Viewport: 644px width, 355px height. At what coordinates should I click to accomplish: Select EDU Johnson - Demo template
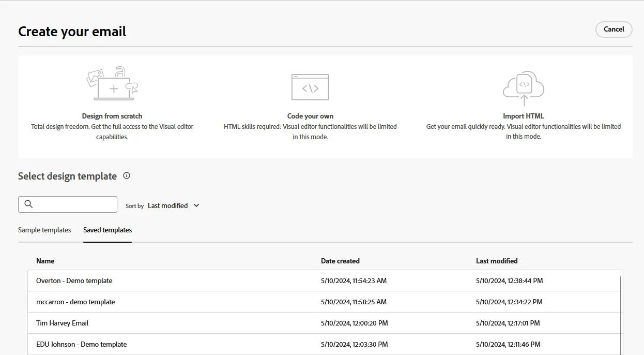[x=325, y=344]
